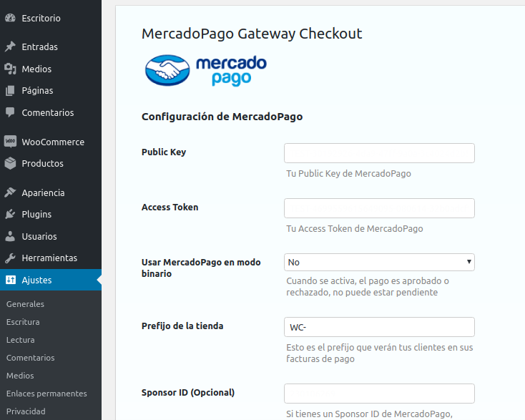Click 'Usar MercadoPago en modo binario' label
The width and height of the screenshot is (525, 420).
(201, 268)
